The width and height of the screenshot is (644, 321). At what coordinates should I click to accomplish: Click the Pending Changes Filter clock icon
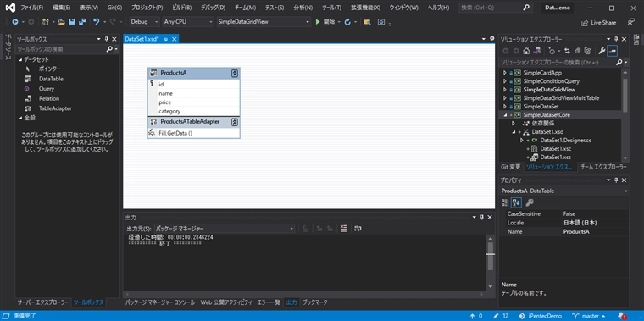point(552,51)
